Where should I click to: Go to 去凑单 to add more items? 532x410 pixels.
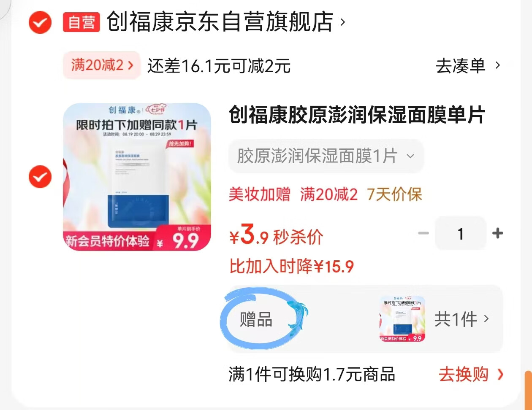[x=461, y=66]
